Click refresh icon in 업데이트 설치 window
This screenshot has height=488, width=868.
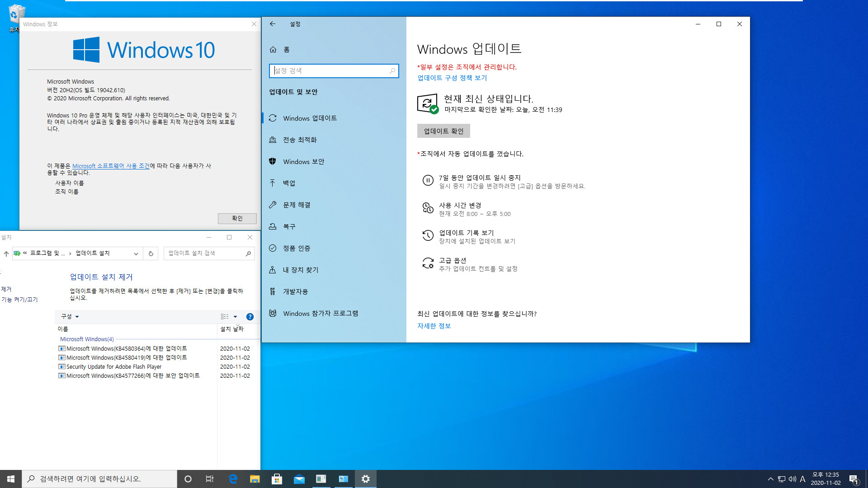[x=151, y=253]
